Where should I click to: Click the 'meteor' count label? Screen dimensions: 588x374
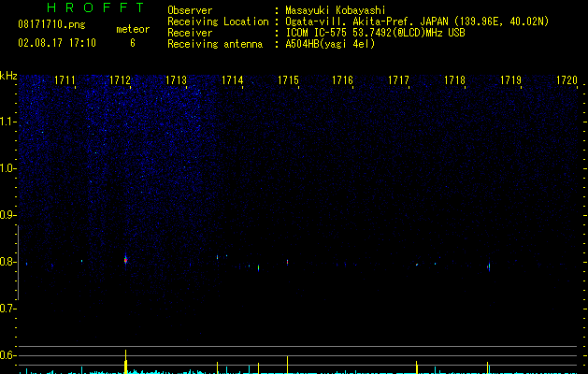point(133,29)
